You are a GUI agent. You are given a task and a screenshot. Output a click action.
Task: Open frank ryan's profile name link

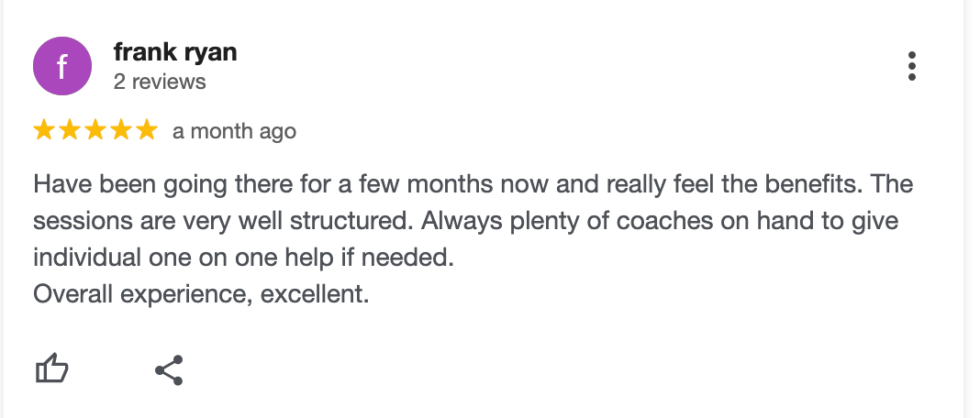(175, 52)
